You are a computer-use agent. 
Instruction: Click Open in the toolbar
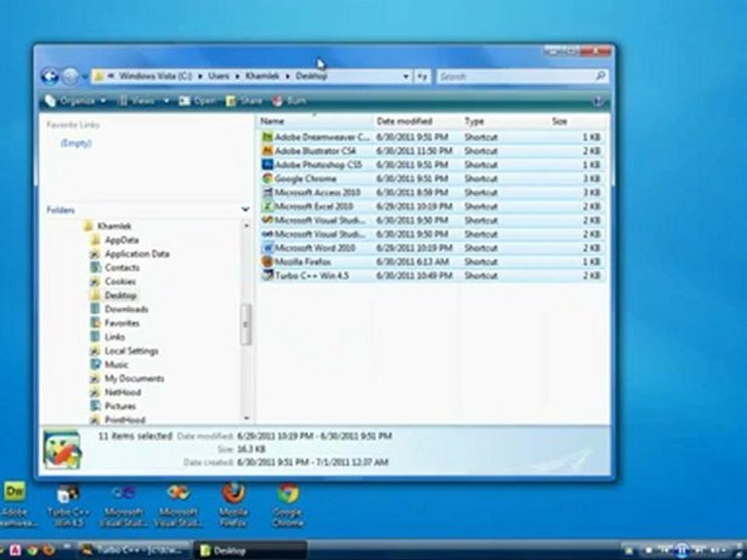197,101
